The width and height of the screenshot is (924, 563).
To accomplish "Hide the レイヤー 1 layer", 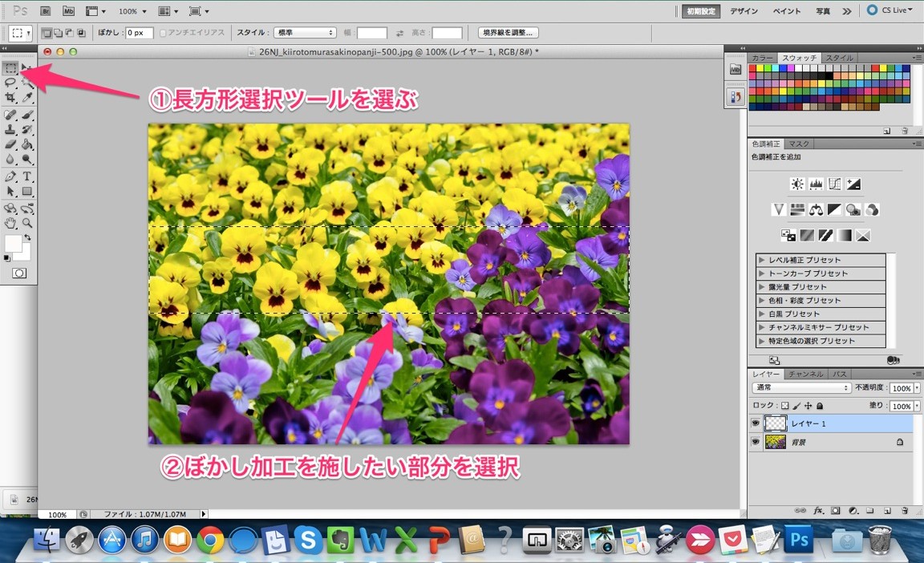I will [756, 423].
